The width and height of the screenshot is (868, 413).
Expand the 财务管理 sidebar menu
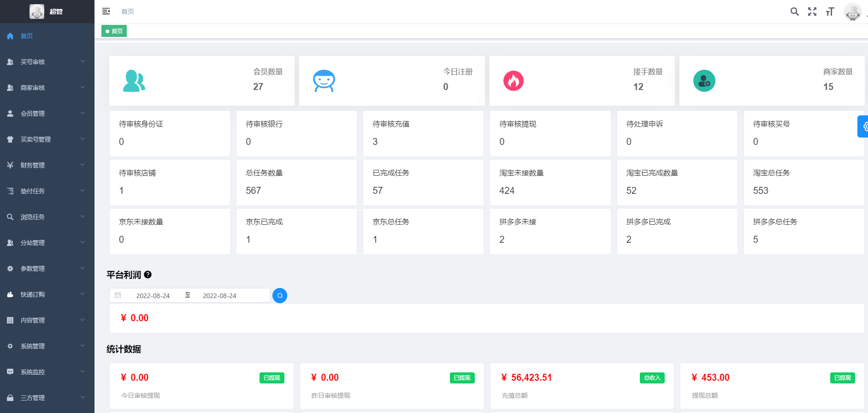pos(47,165)
